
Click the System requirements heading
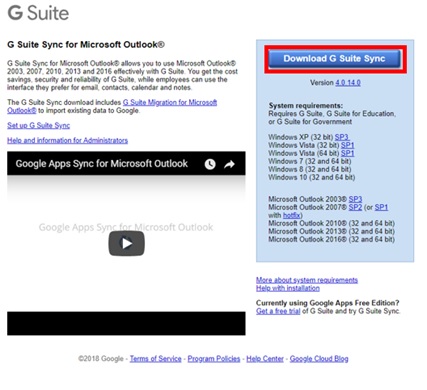[306, 106]
